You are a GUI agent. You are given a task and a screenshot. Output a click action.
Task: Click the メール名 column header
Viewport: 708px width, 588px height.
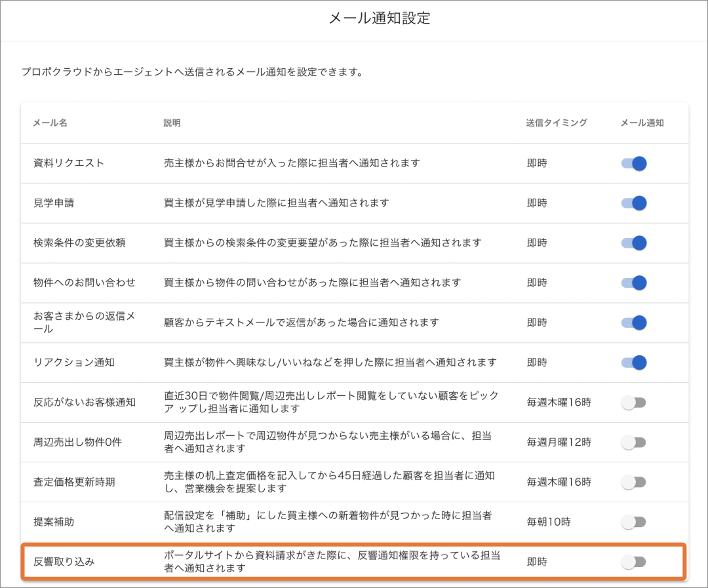coord(50,123)
